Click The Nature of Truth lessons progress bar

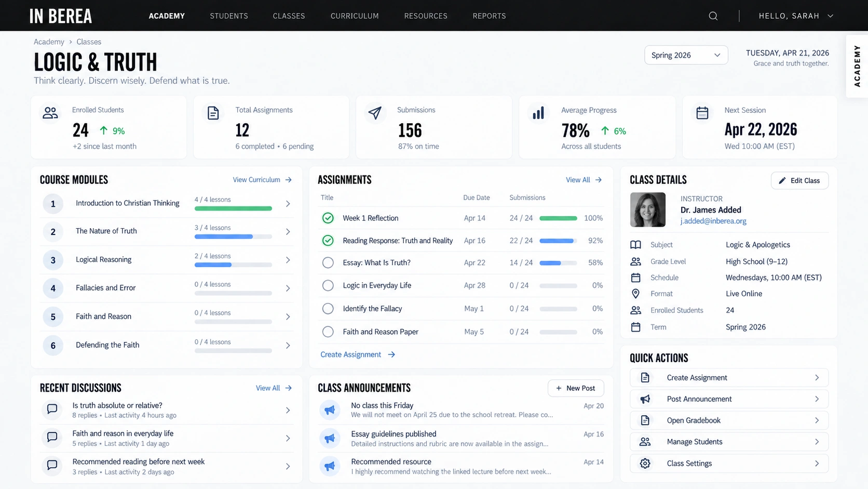click(233, 236)
